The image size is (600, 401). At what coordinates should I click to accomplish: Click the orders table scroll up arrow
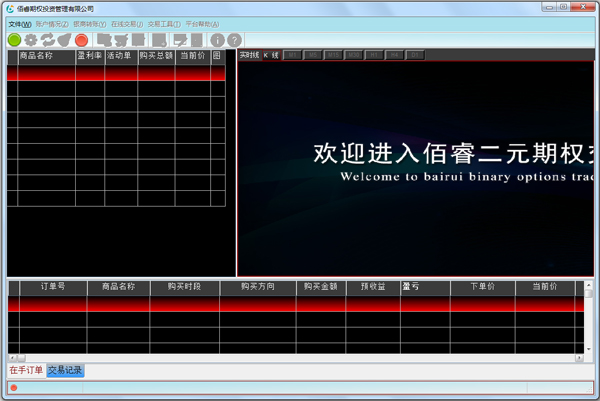[x=589, y=285]
